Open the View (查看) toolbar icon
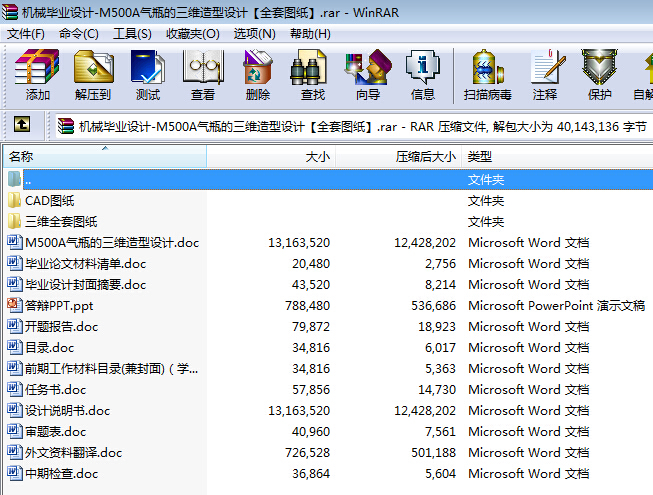 pos(203,67)
